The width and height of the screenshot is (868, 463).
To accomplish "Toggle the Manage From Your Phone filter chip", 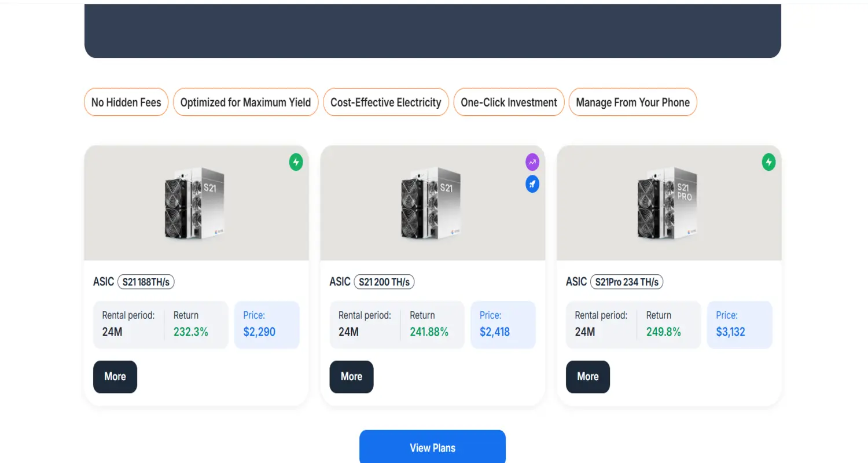I will point(632,102).
